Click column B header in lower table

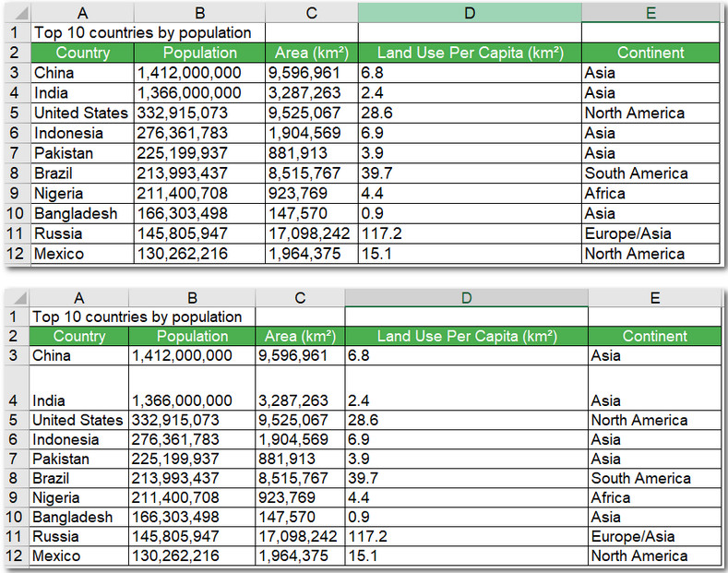pyautogui.click(x=192, y=298)
